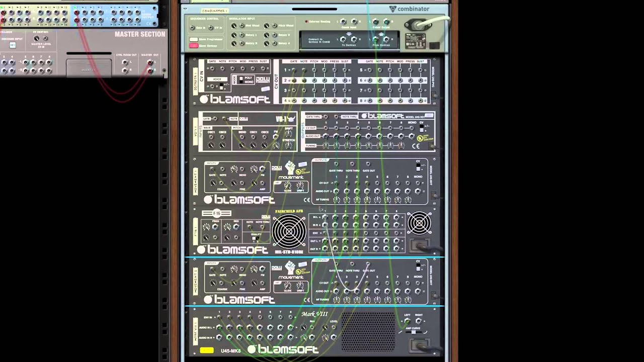
Task: Click the Master Section Master Out L jack
Action: [149, 62]
